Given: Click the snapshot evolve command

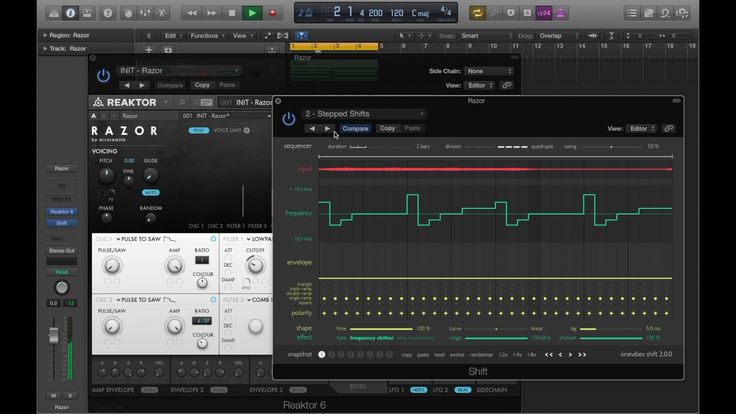Looking at the screenshot, I should click(x=457, y=355).
